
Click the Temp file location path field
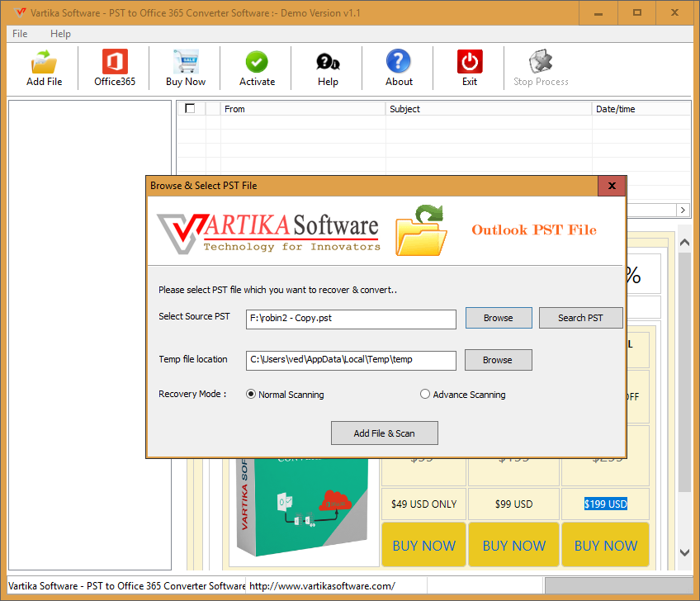(351, 360)
